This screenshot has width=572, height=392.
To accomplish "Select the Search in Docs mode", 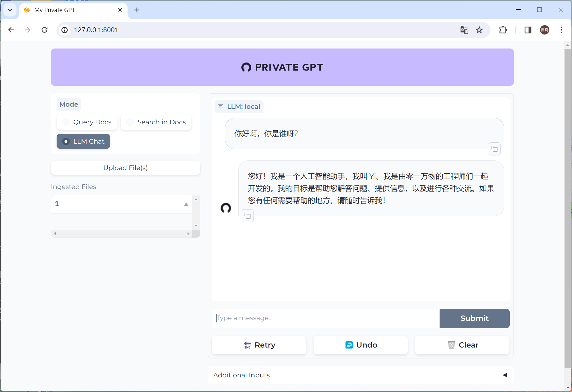I will coord(156,122).
